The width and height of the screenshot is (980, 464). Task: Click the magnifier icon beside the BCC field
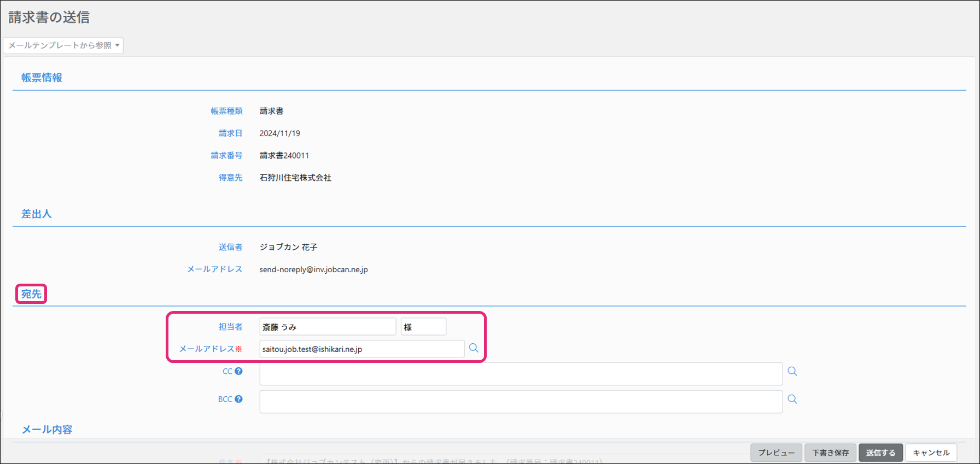pyautogui.click(x=792, y=400)
